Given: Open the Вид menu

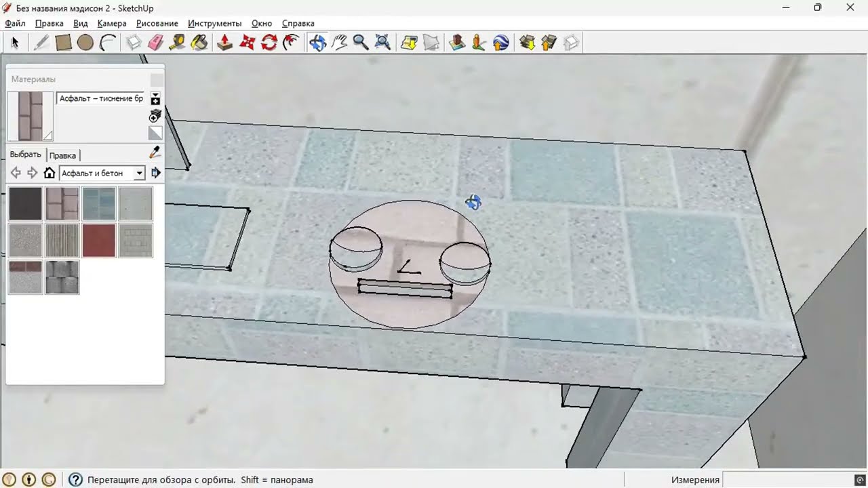Looking at the screenshot, I should 81,23.
